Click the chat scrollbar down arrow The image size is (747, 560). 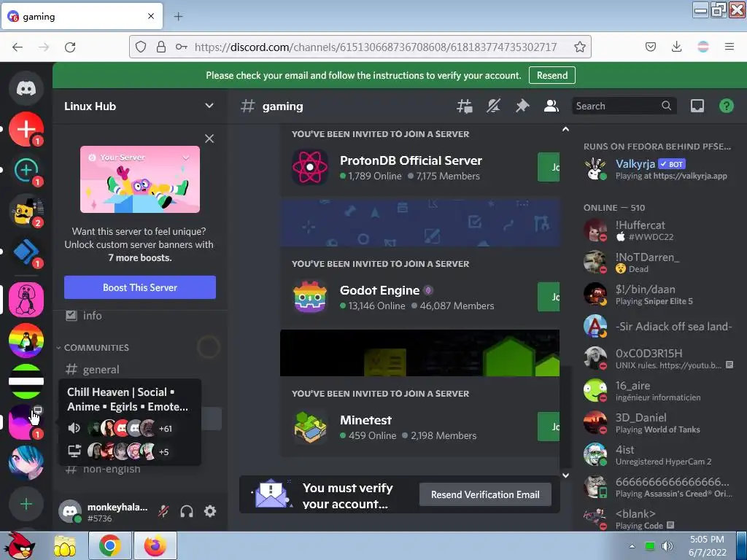click(565, 475)
